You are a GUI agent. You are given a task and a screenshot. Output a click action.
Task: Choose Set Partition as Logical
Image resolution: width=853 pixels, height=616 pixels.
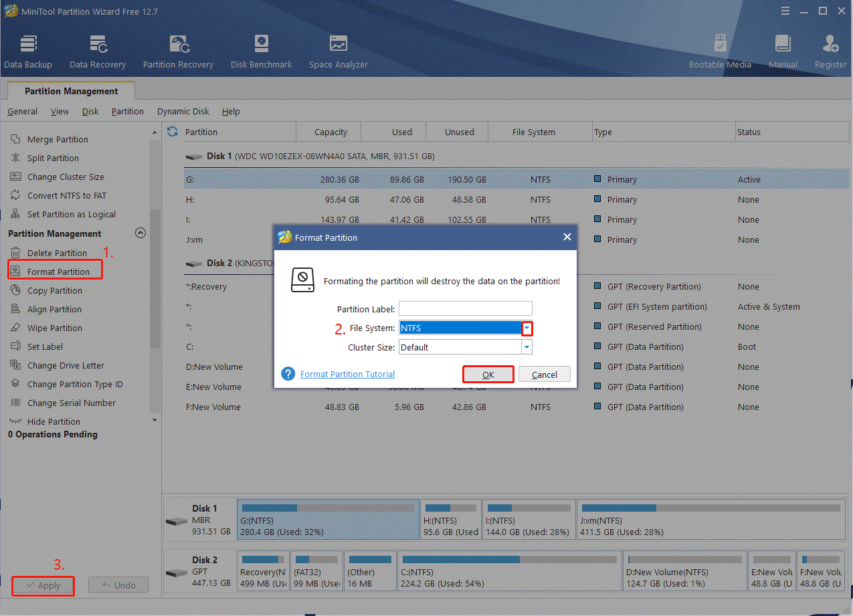click(x=71, y=214)
